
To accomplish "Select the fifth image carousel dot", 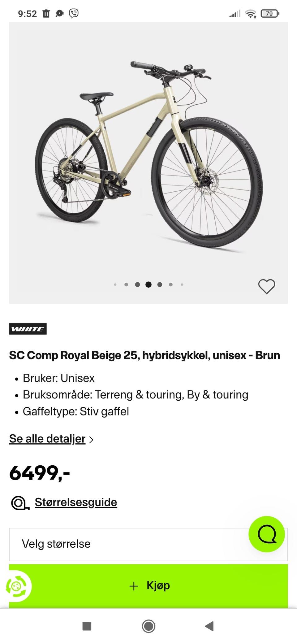I will 160,285.
